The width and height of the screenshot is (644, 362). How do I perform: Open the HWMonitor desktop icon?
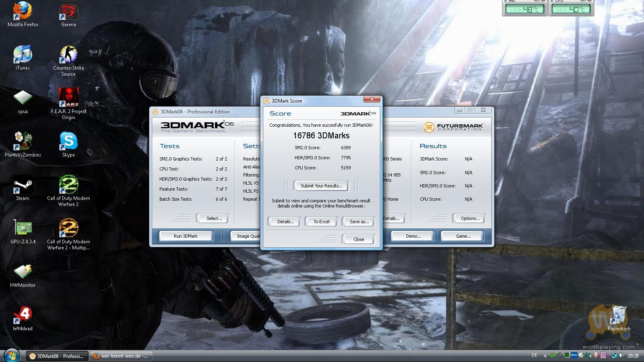pyautogui.click(x=23, y=275)
